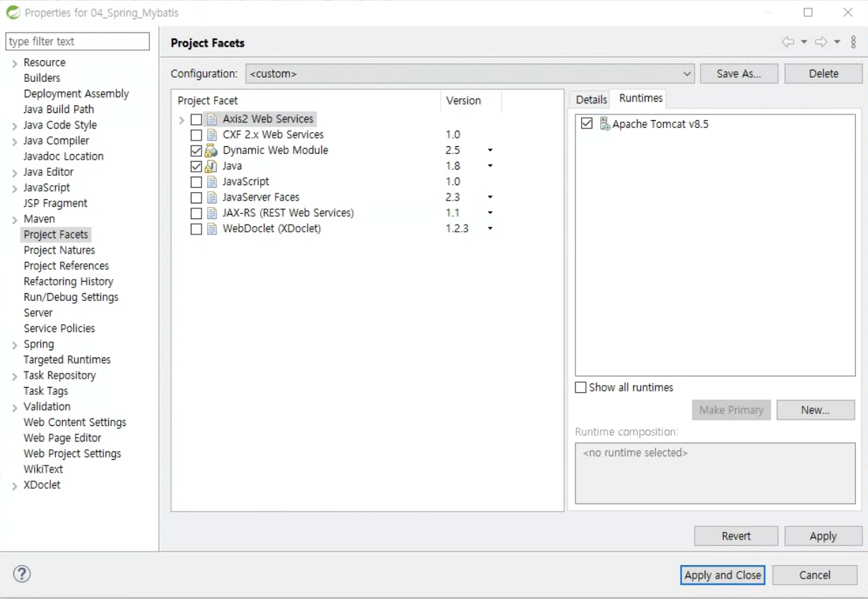This screenshot has width=868, height=599.
Task: Click the CXF 2.x Web Services facet icon
Action: tap(211, 135)
